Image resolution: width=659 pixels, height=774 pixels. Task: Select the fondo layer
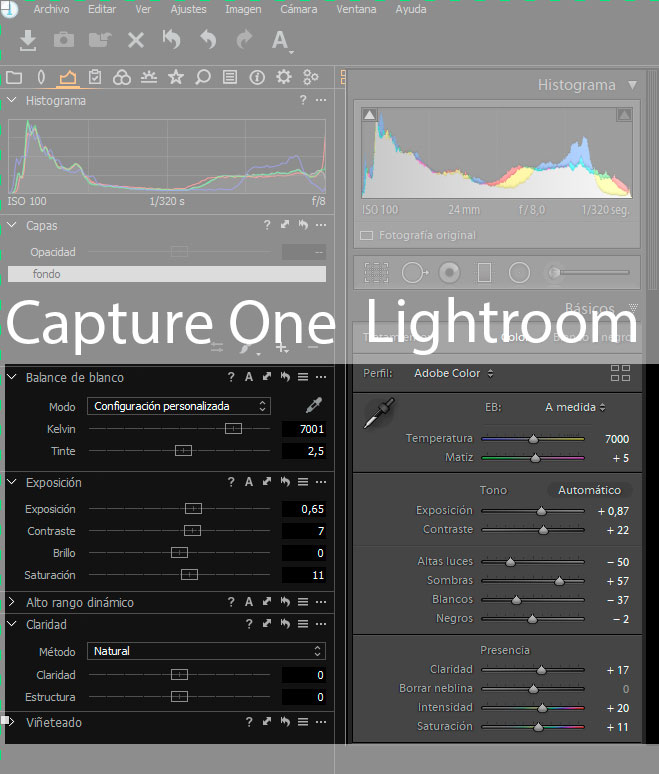167,274
